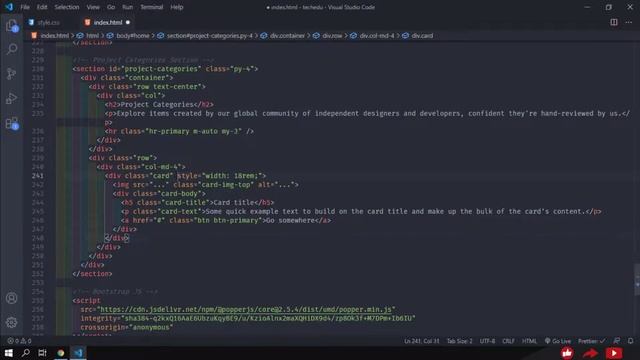Image resolution: width=640 pixels, height=360 pixels.
Task: Open the Explorer view in the activity bar
Action: 11,25
